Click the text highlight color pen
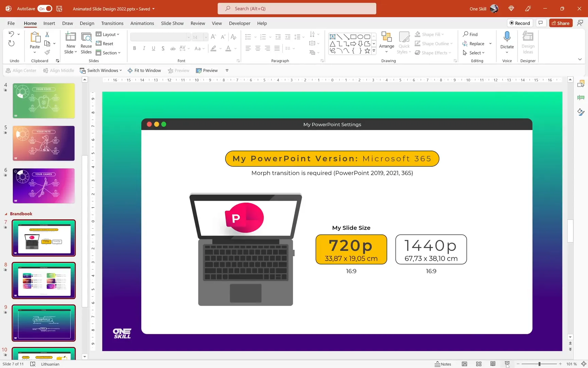 [x=213, y=48]
